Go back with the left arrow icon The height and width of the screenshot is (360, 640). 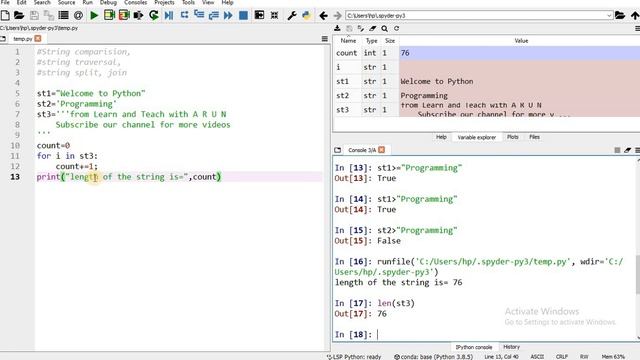(x=323, y=16)
